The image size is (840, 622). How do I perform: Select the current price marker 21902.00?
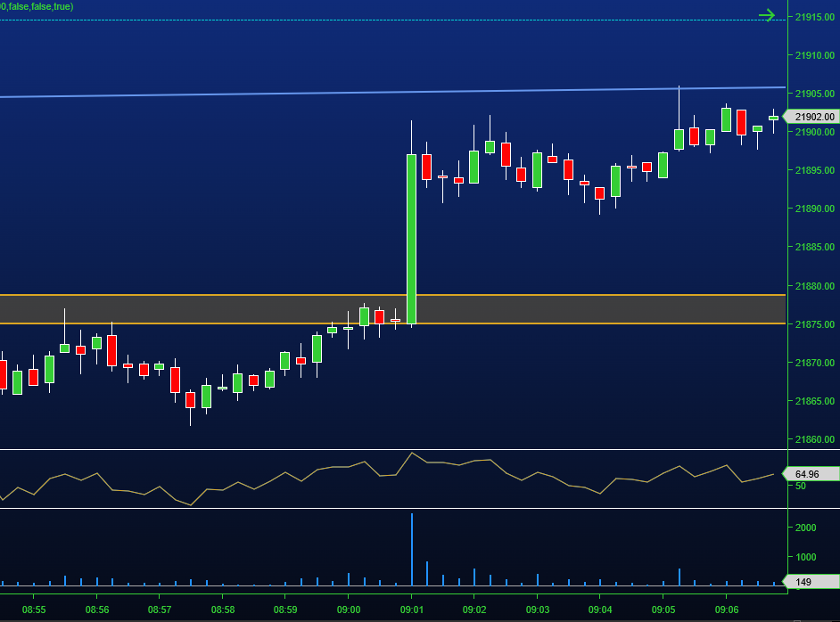tap(811, 117)
